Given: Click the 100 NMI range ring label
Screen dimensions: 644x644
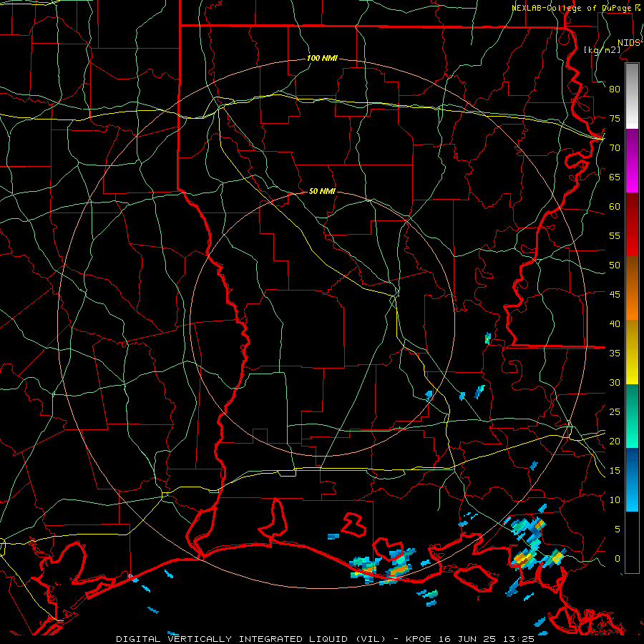Looking at the screenshot, I should click(322, 59).
